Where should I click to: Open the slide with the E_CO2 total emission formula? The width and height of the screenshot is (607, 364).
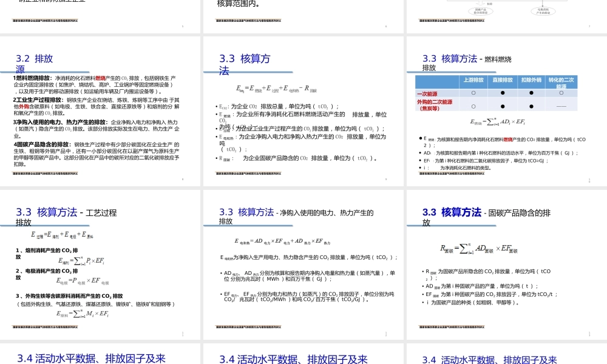(x=303, y=112)
